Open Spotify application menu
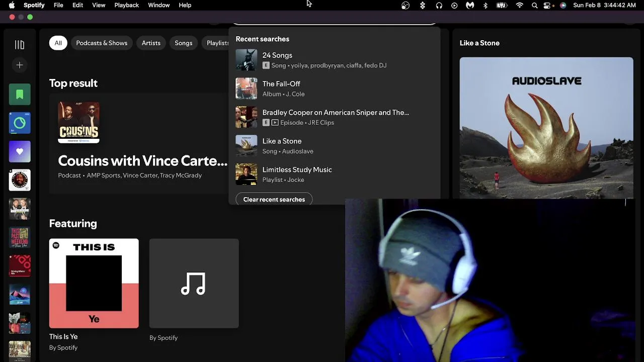Viewport: 644px width, 362px height. click(34, 5)
